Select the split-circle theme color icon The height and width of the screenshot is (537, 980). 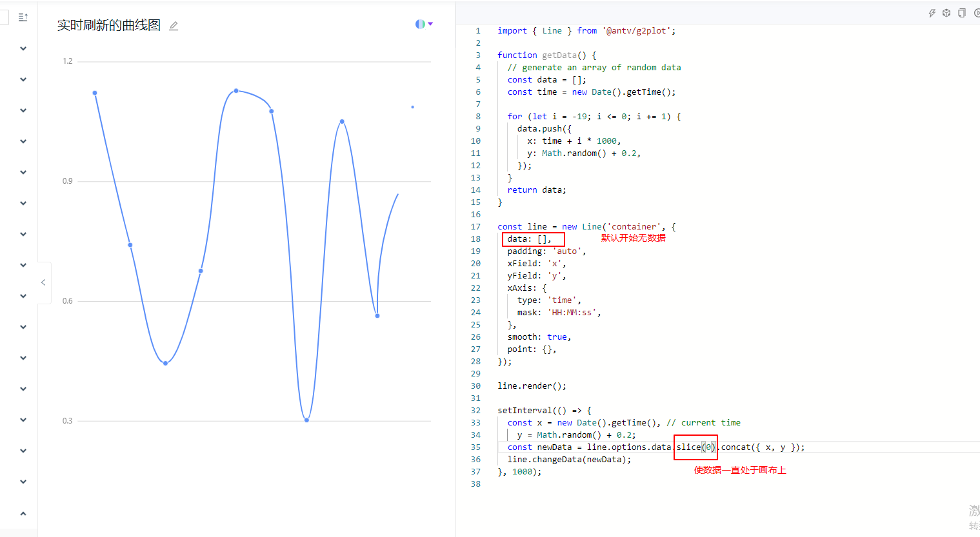click(x=420, y=23)
